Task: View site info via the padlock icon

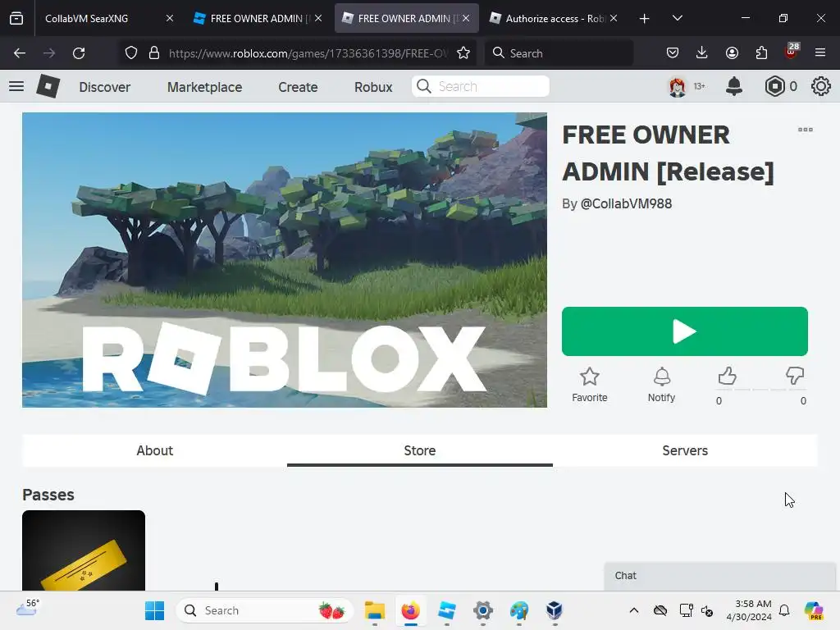Action: [x=154, y=53]
